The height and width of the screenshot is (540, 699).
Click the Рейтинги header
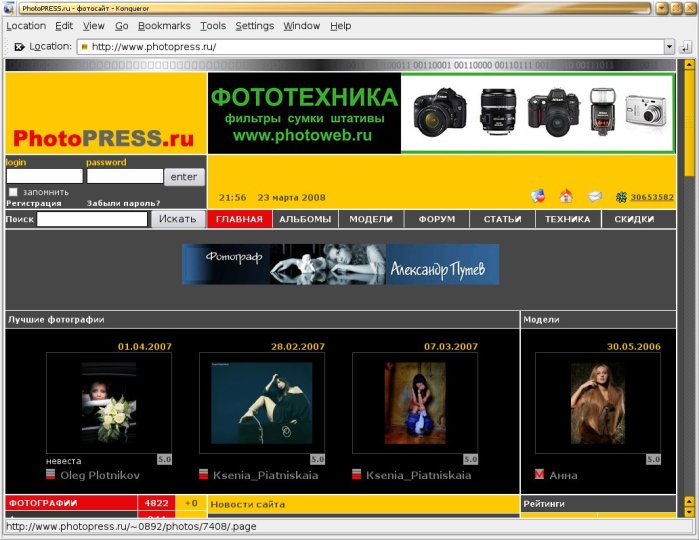pyautogui.click(x=598, y=504)
